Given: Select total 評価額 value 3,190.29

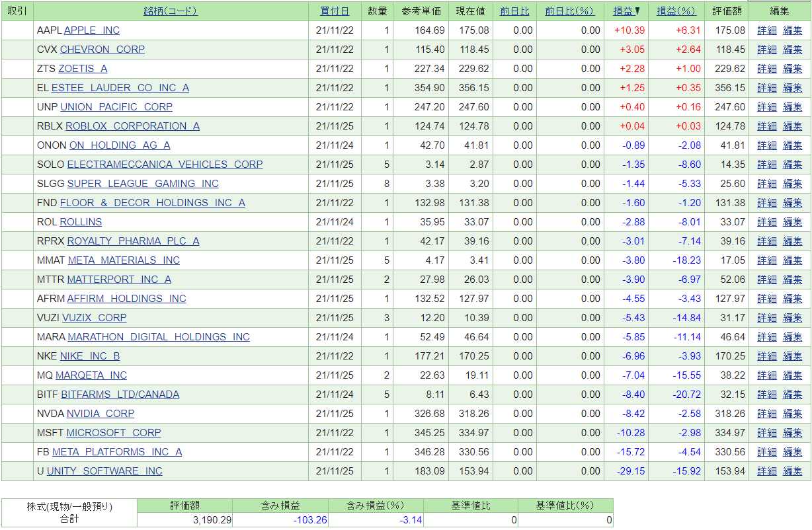Looking at the screenshot, I should pyautogui.click(x=212, y=520).
